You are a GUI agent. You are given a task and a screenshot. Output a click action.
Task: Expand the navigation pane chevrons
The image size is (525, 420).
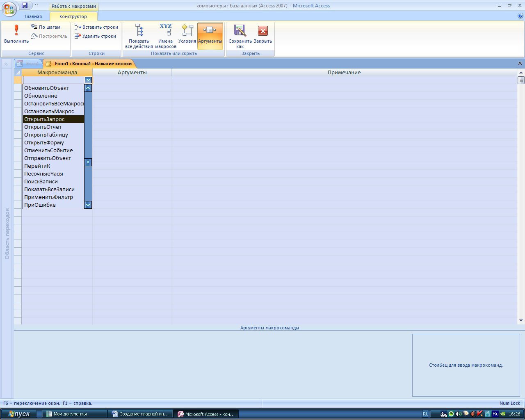click(6, 64)
